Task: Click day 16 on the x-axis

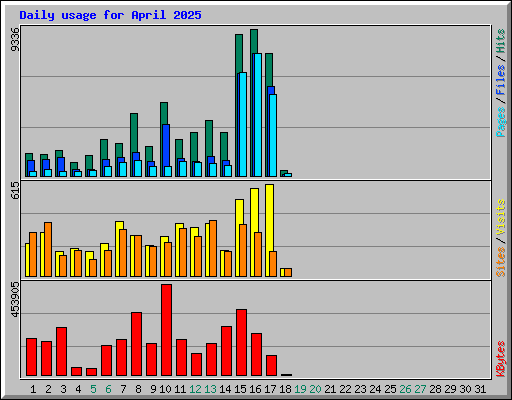Action: (255, 389)
